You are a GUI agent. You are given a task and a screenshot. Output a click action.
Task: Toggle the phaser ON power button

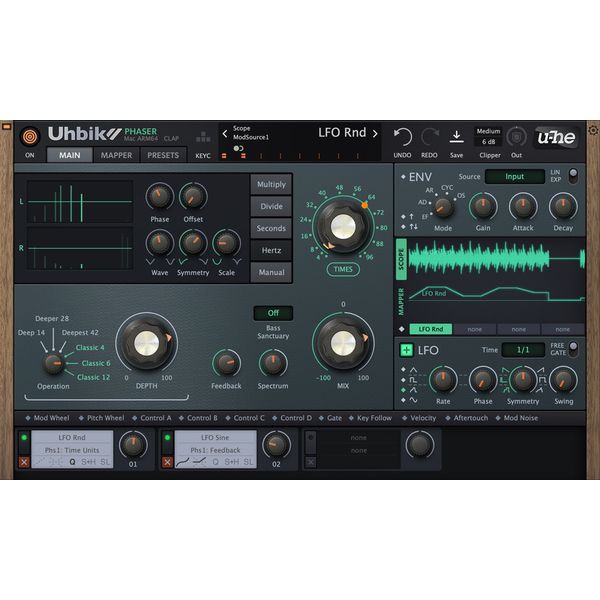pos(29,136)
